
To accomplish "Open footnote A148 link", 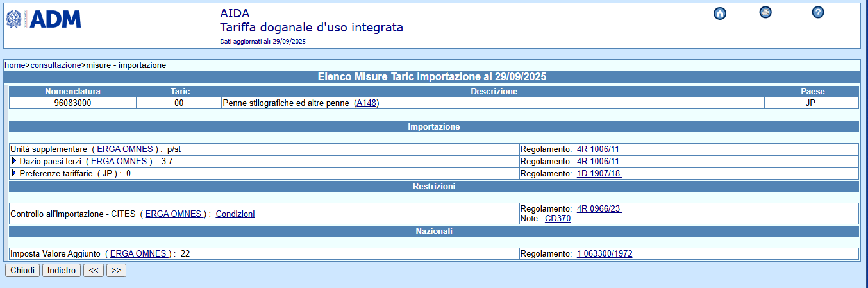I will (367, 103).
